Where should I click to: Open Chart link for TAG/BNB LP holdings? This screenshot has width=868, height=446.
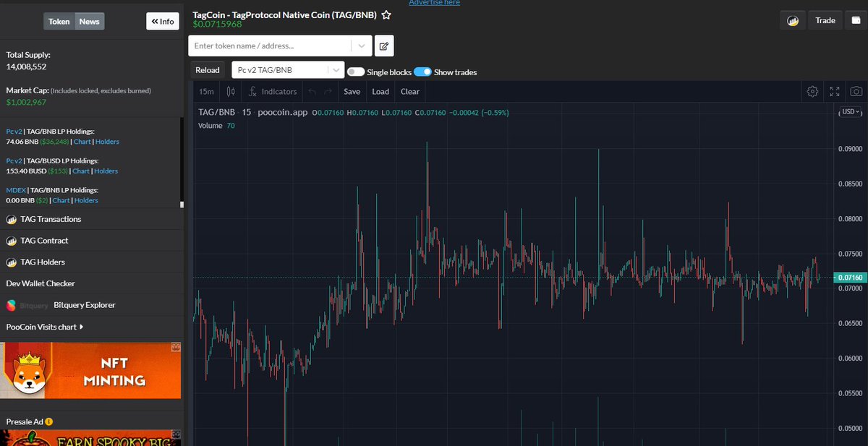pos(82,142)
